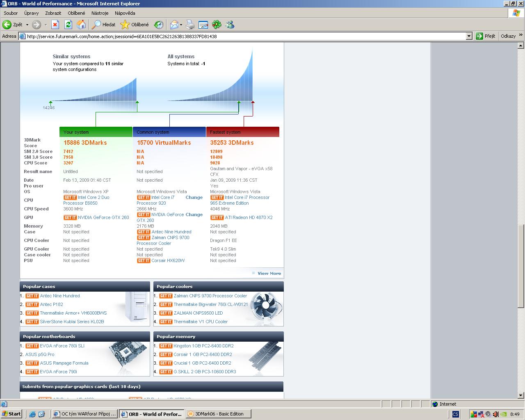
Task: Open Antec Nine Hundred in Popular cases
Action: click(60, 296)
